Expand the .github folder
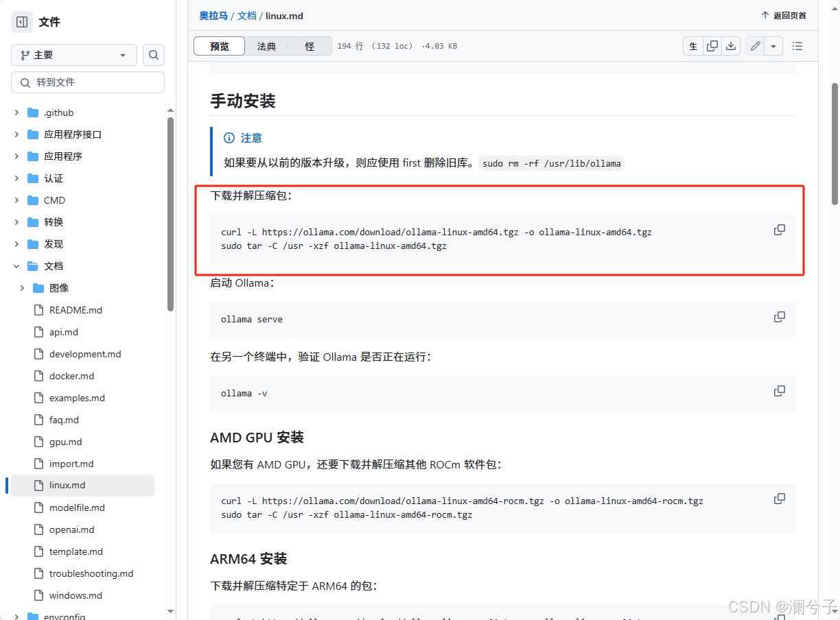Viewport: 840px width, 620px height. pos(16,112)
